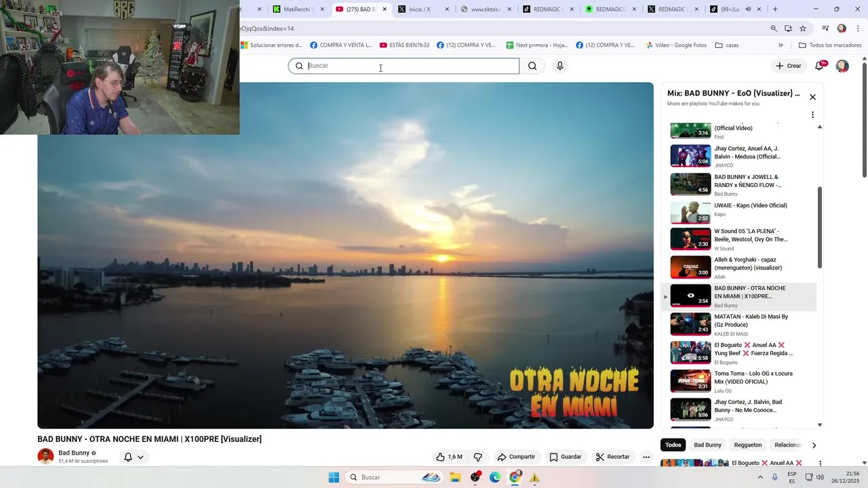Click the playlist panel scrollbar thumb
Screen dimensions: 868x488
pos(820,227)
